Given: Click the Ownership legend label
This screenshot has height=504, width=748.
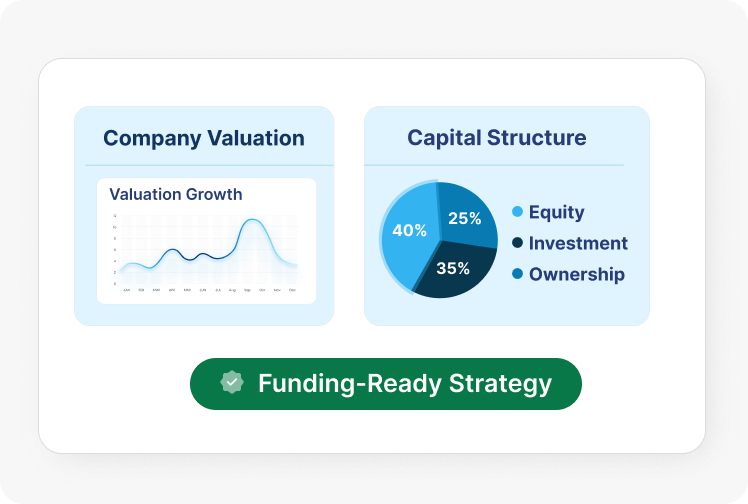Looking at the screenshot, I should pos(576,274).
